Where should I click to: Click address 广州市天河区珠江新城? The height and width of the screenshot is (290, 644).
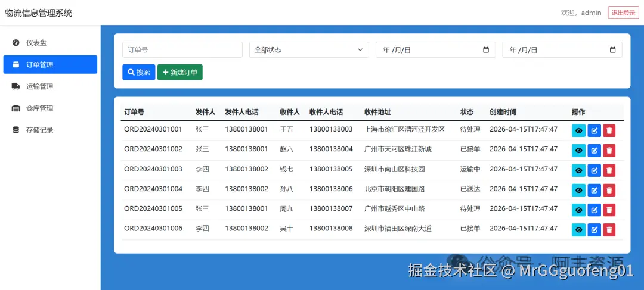pyautogui.click(x=398, y=149)
